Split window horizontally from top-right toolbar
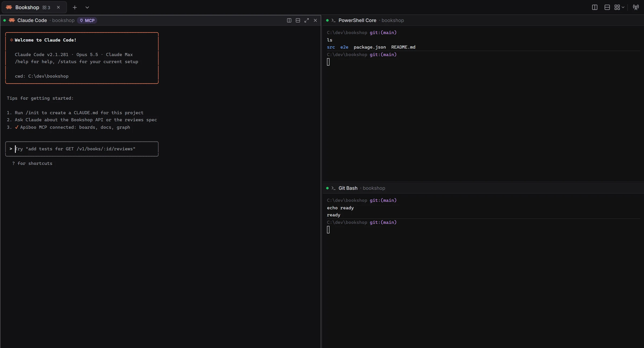The image size is (644, 348). pos(607,8)
